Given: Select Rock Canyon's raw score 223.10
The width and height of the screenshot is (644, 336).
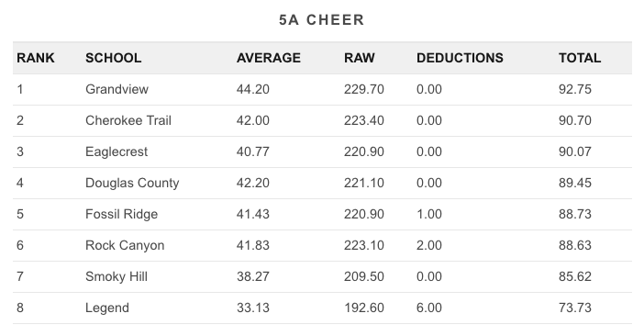Looking at the screenshot, I should click(364, 245).
